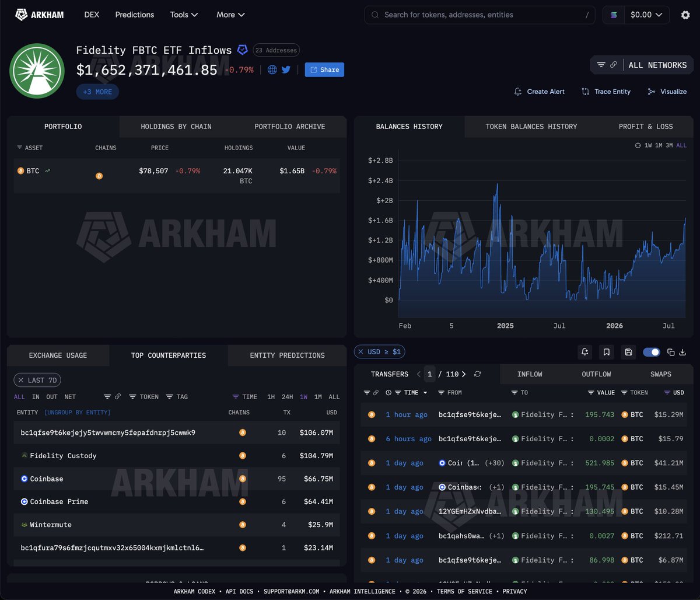Toggle the switch above transfers table
Image resolution: width=700 pixels, height=600 pixels.
651,352
